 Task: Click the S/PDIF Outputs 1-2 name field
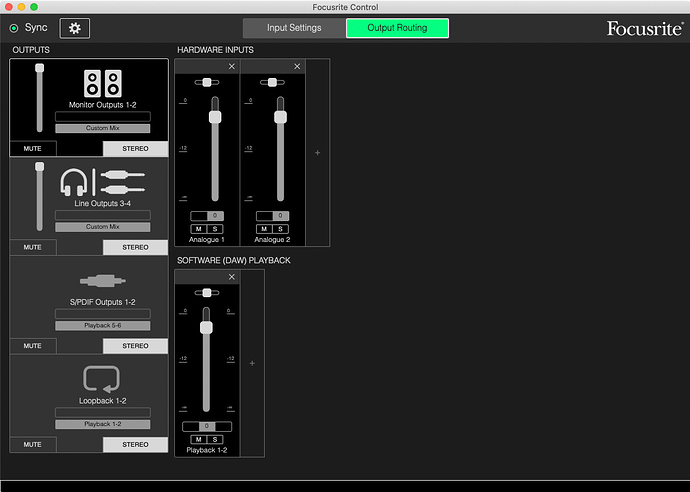[x=103, y=313]
